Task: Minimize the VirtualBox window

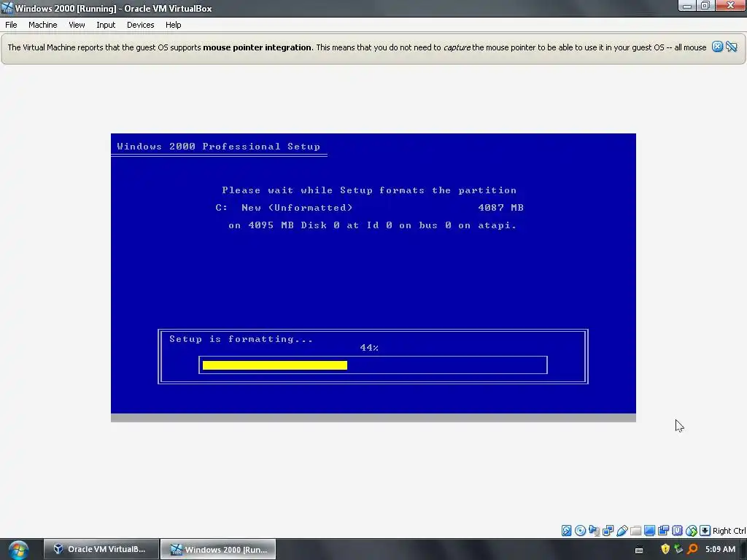Action: [x=687, y=6]
